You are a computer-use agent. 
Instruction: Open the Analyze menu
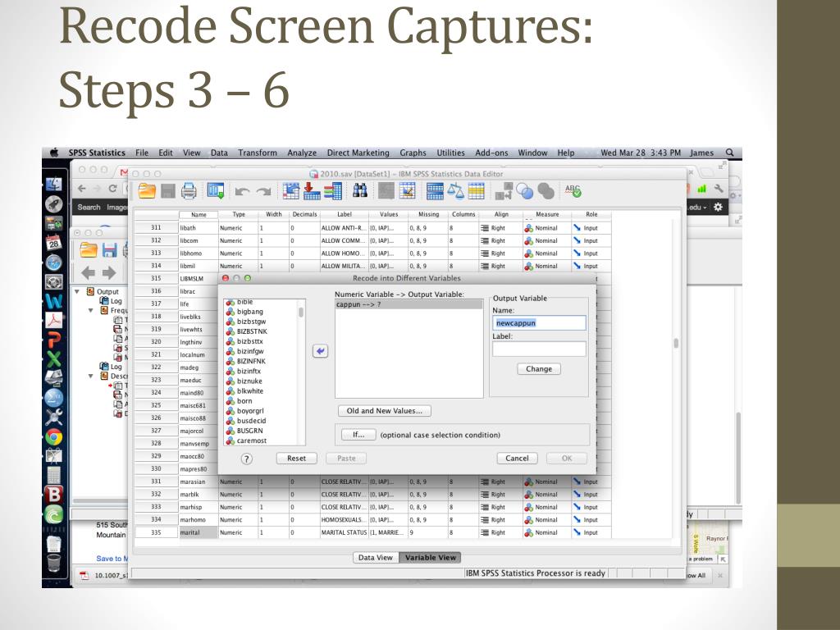(x=302, y=153)
